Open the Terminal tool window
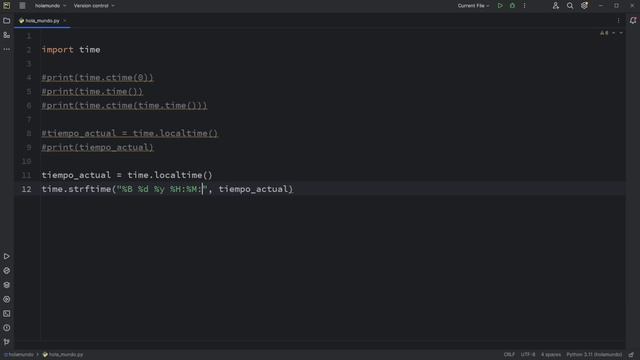Screen dimensions: 640x360 [x=7, y=313]
